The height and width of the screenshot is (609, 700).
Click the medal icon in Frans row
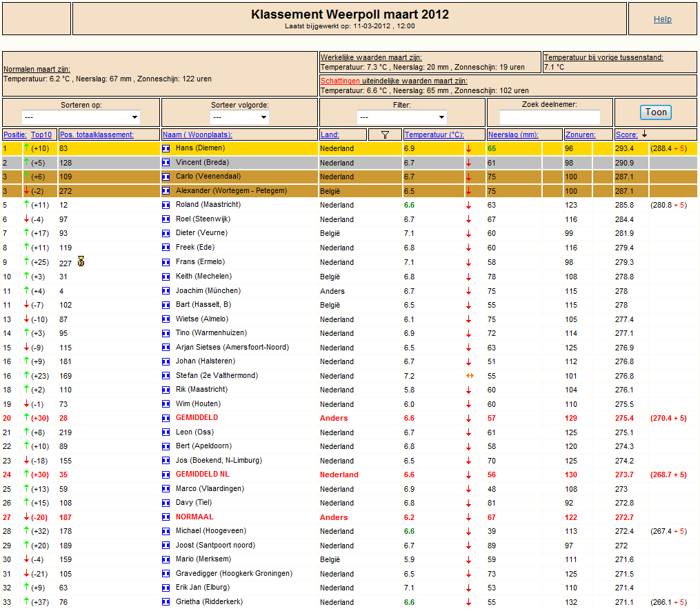coord(81,261)
